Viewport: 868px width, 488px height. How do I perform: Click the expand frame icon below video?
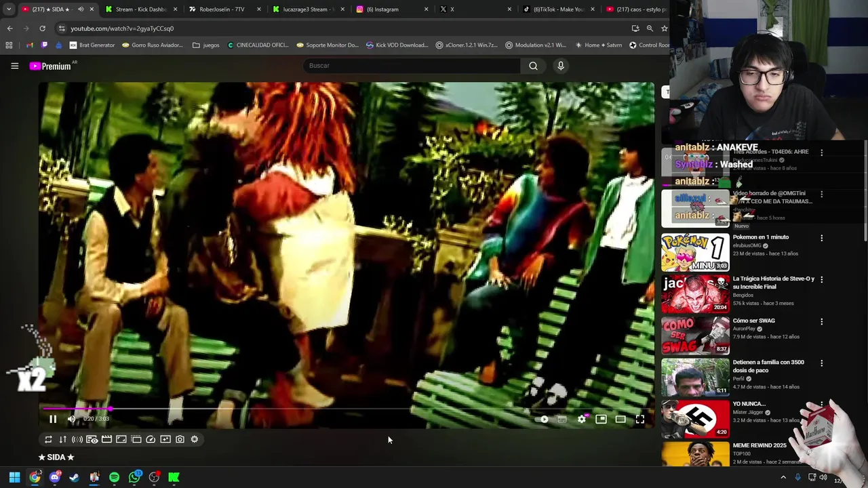[121, 439]
